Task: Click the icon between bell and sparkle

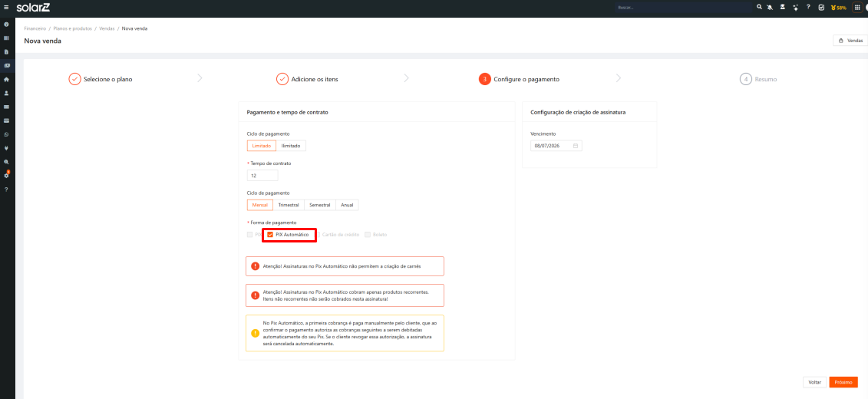Action: 783,7
